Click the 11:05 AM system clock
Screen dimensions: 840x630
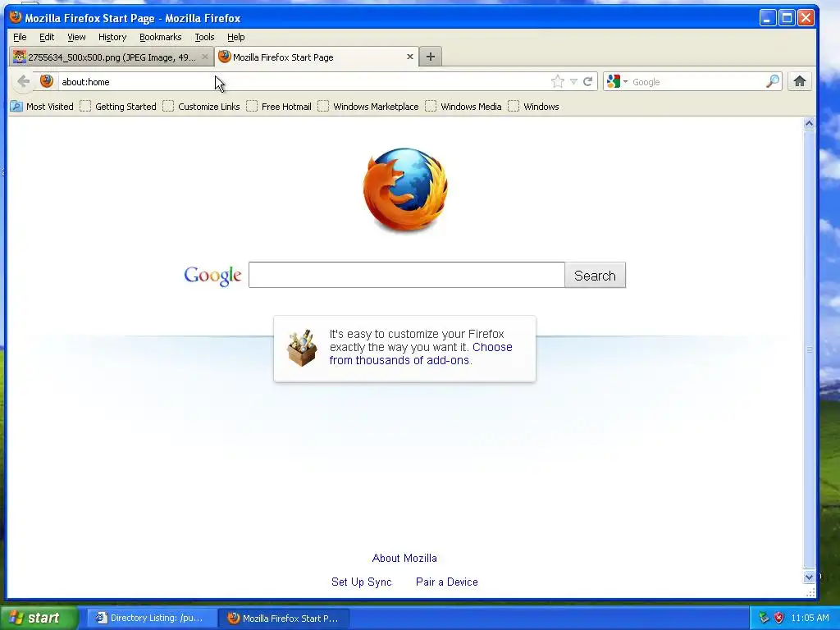pyautogui.click(x=810, y=618)
